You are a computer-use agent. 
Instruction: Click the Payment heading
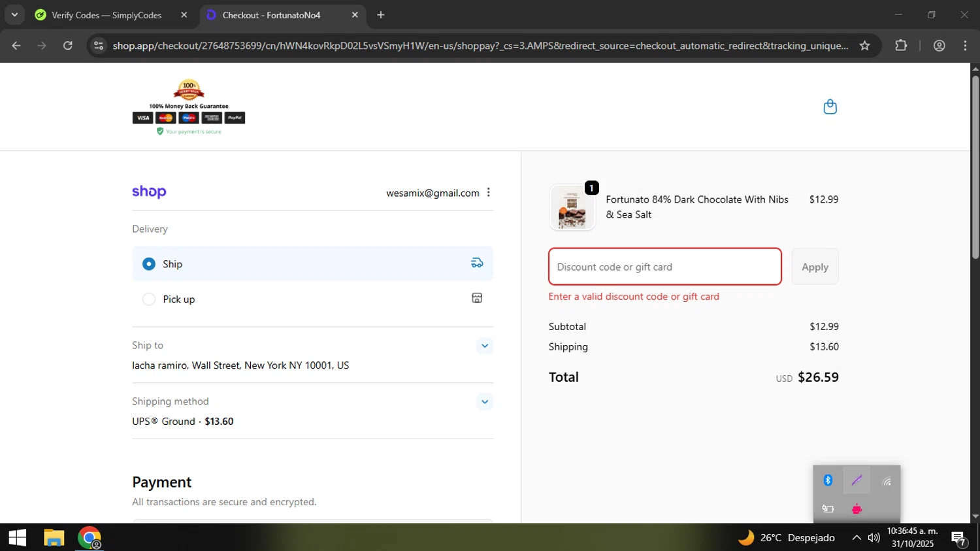161,482
